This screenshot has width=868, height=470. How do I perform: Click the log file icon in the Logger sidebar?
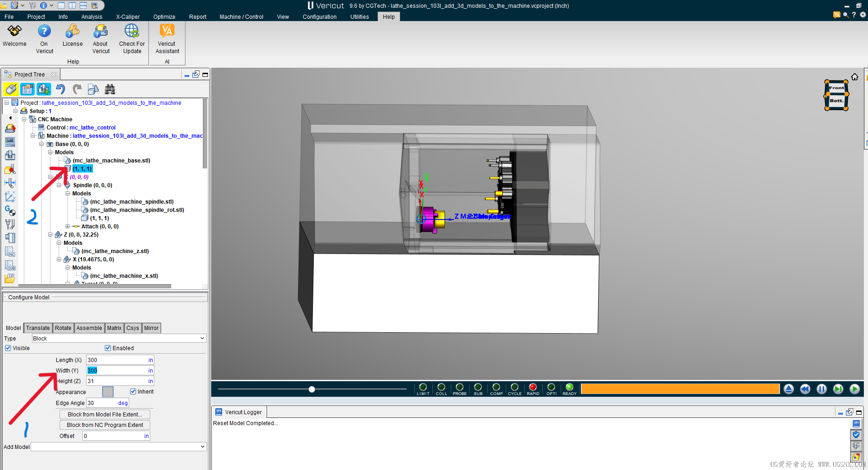[856, 424]
